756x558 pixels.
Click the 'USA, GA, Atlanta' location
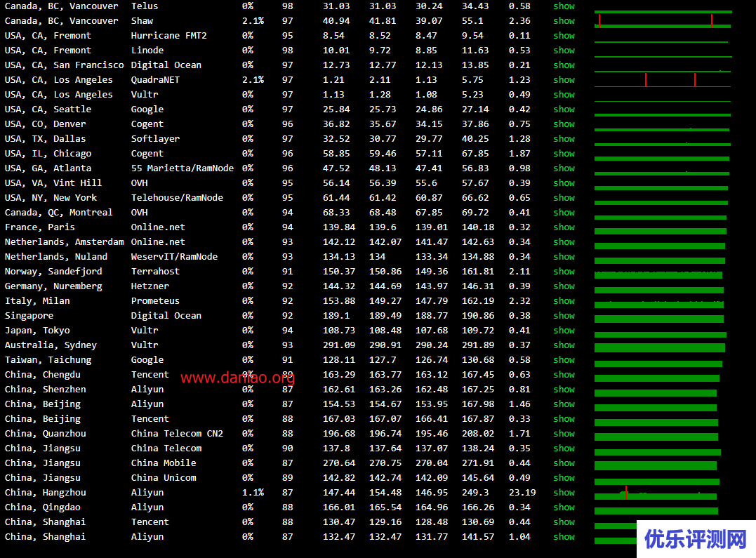tap(48, 168)
